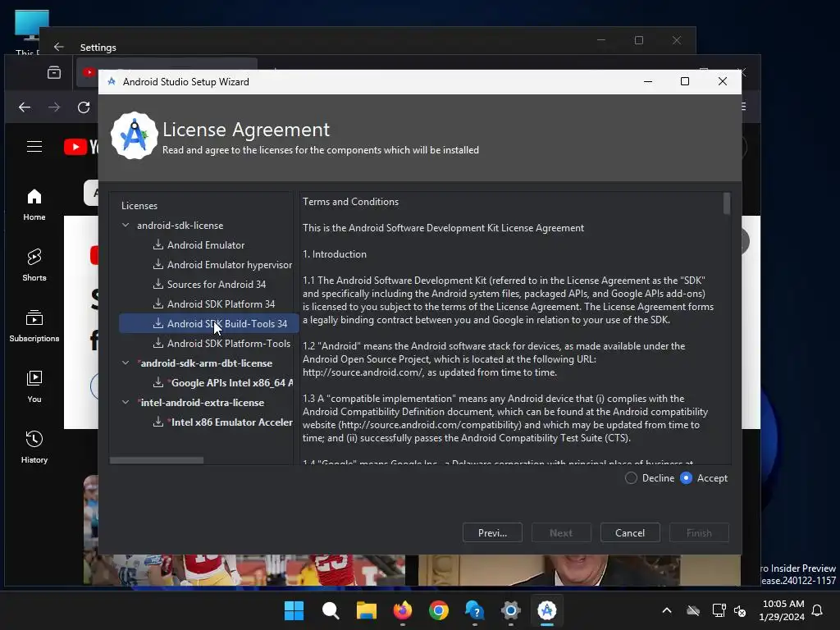
Task: Click the network display icon in system tray
Action: click(x=719, y=610)
